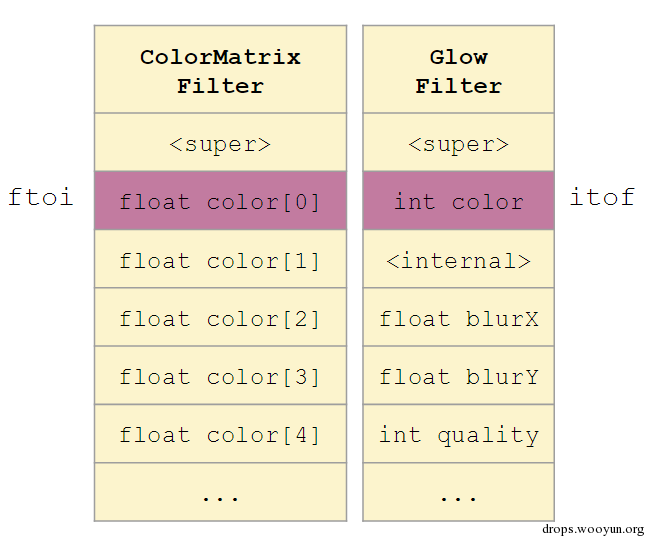
Task: Select the float color[3] row
Action: click(x=220, y=376)
